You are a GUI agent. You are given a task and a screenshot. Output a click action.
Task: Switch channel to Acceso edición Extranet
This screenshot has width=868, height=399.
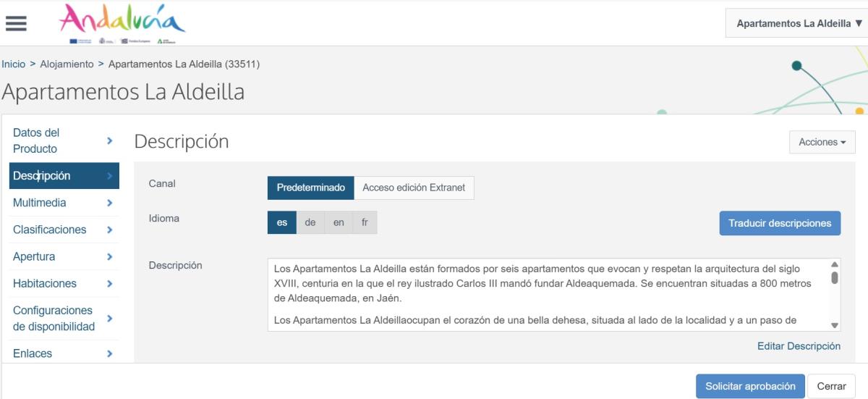click(414, 188)
